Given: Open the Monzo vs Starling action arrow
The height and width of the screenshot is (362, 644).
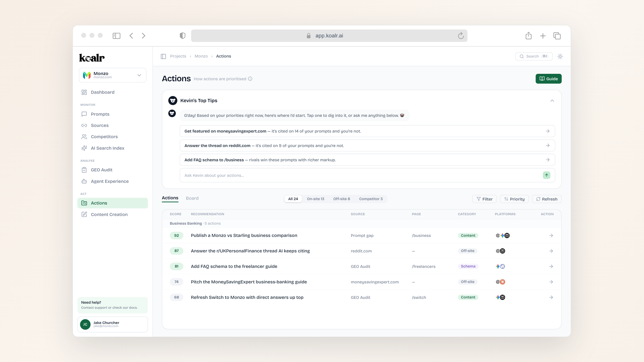Looking at the screenshot, I should click(x=551, y=236).
